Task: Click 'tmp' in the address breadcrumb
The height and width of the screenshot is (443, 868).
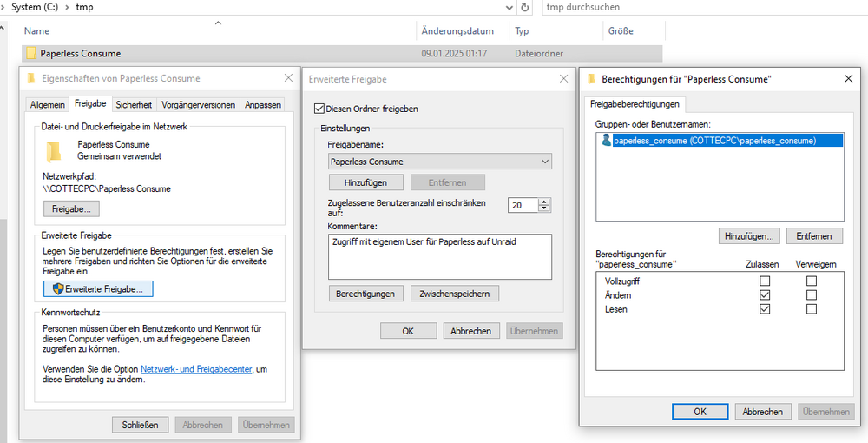Action: pos(84,7)
